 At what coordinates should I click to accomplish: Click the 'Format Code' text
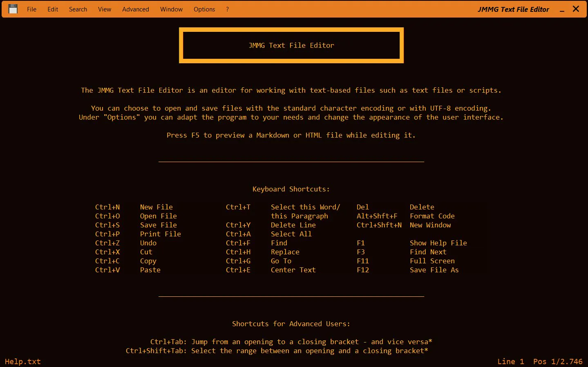click(x=432, y=216)
